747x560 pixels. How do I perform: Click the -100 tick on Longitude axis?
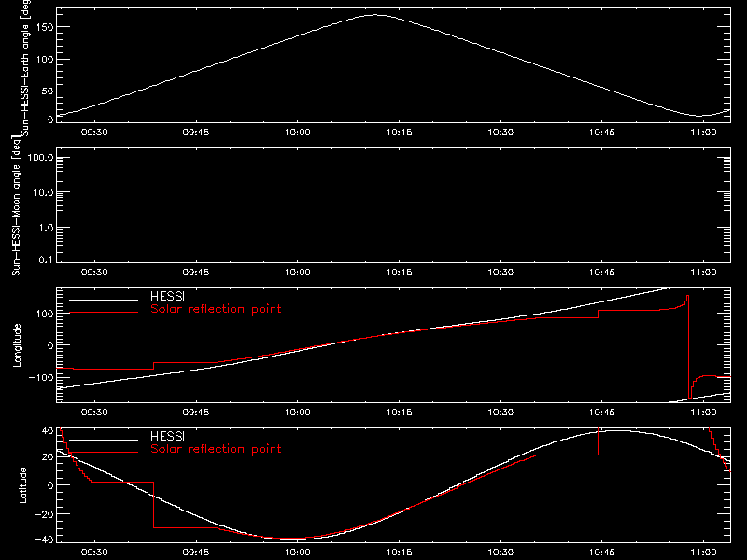point(41,377)
